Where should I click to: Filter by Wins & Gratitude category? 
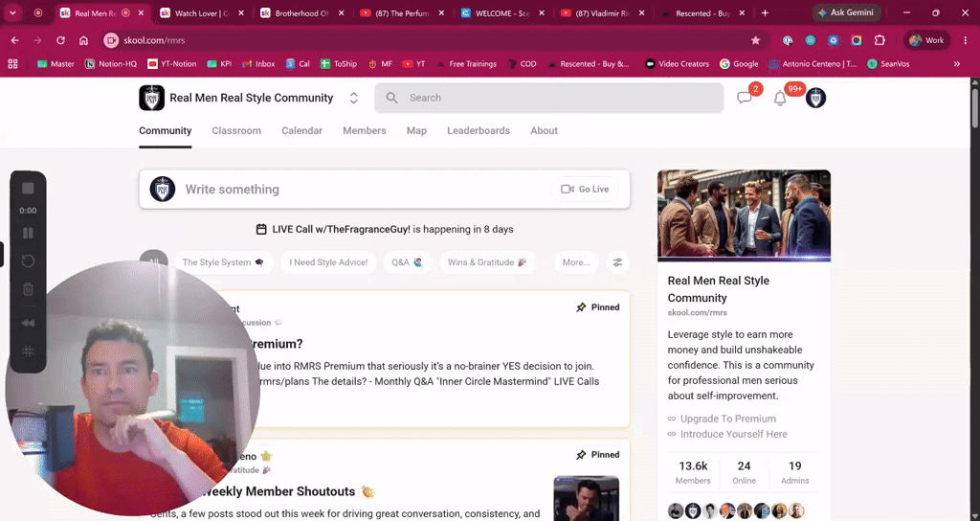pos(487,262)
